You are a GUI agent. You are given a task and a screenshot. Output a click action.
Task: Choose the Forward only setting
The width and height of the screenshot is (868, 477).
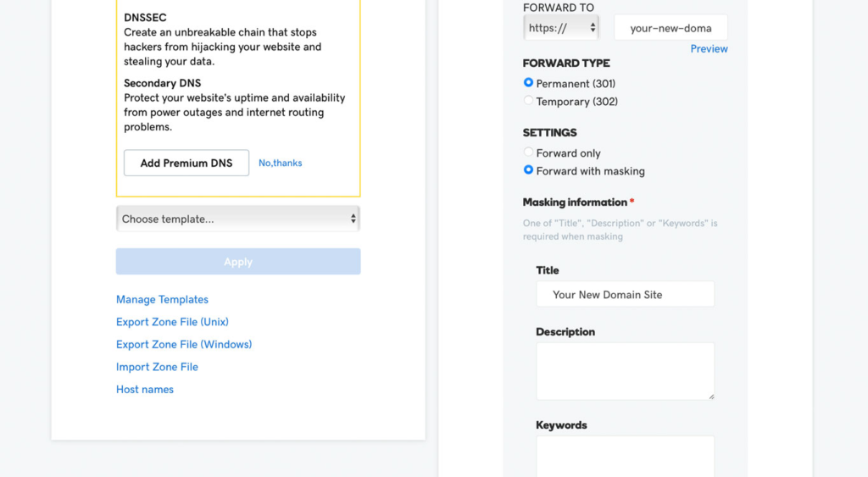[529, 153]
